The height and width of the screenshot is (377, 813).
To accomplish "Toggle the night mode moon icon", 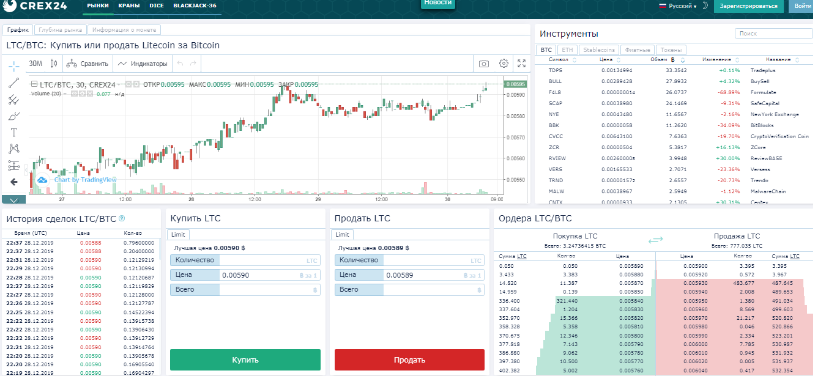I will click(x=705, y=6).
